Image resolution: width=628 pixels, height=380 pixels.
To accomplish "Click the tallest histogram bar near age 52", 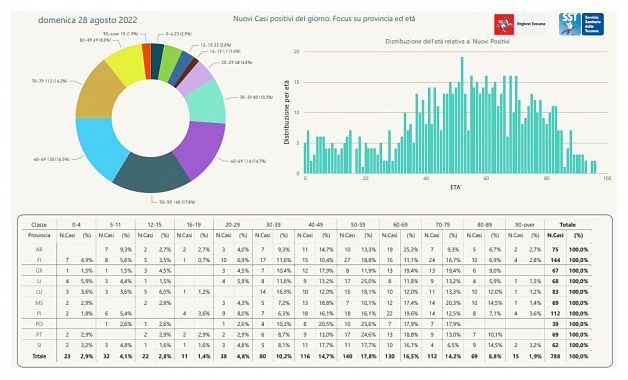I will [462, 115].
